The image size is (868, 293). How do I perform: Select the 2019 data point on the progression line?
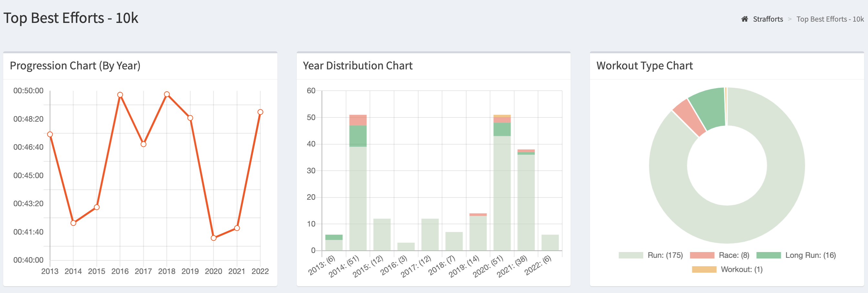(x=190, y=117)
